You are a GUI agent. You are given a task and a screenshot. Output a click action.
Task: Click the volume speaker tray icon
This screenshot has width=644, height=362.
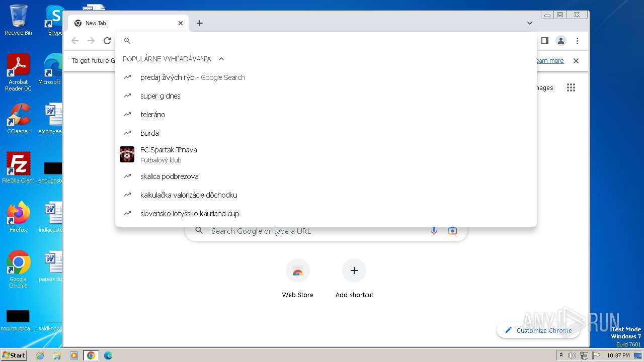[x=572, y=355]
